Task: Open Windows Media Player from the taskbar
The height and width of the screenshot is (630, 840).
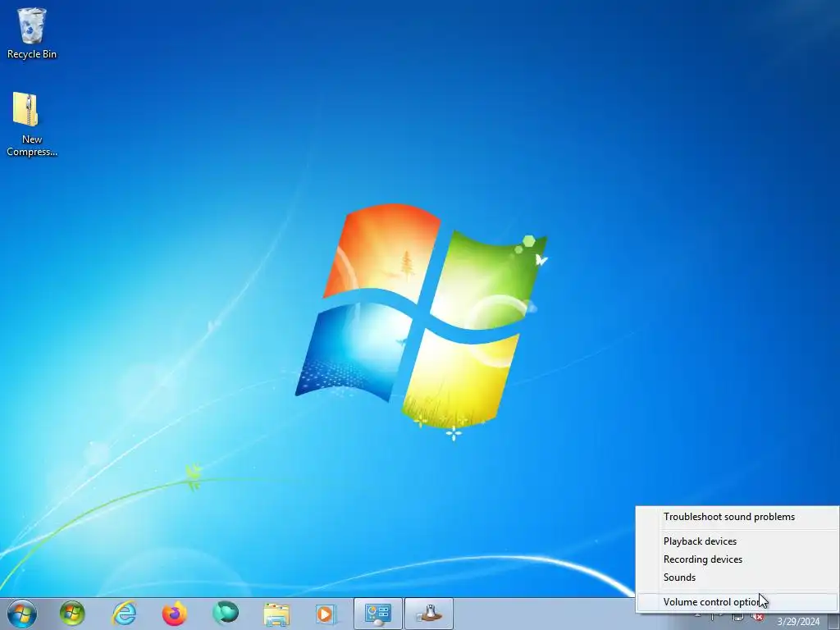Action: coord(325,614)
